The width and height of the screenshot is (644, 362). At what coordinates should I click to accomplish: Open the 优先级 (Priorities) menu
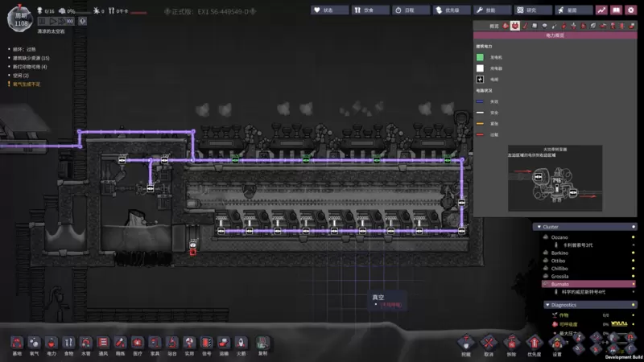[x=452, y=10]
